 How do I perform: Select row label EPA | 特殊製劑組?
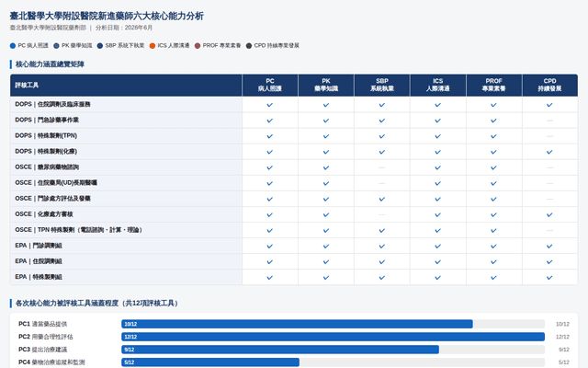pyautogui.click(x=39, y=277)
